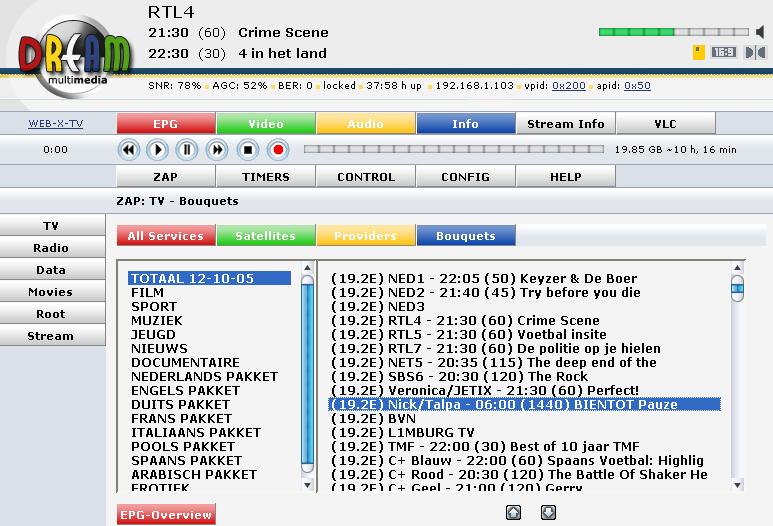Adjust the green volume bar
The height and width of the screenshot is (526, 773).
tap(673, 32)
